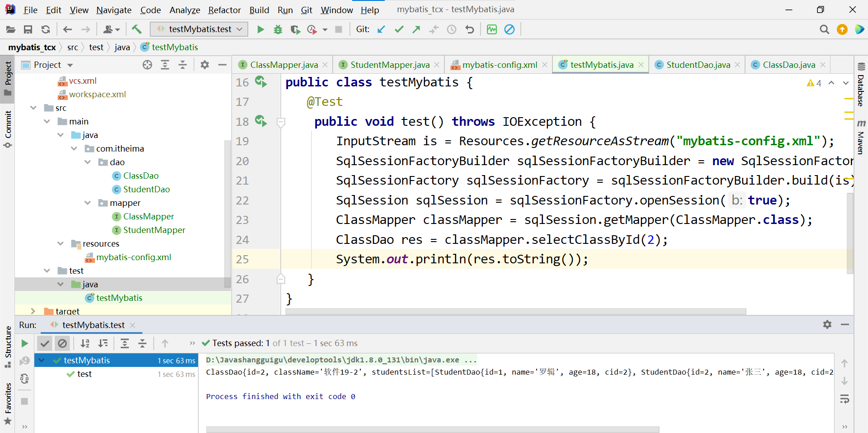The width and height of the screenshot is (868, 433).
Task: Click run gutter icon on line 16
Action: pyautogui.click(x=261, y=82)
